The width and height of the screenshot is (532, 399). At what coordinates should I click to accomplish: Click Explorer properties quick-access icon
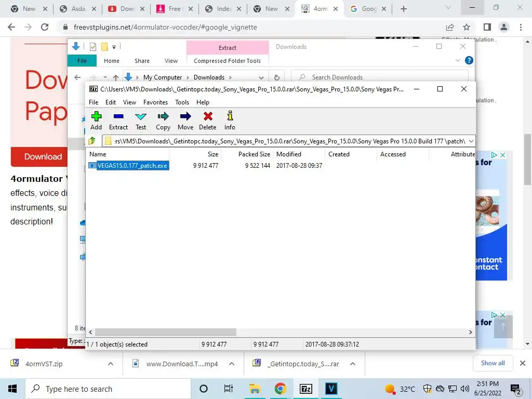92,47
